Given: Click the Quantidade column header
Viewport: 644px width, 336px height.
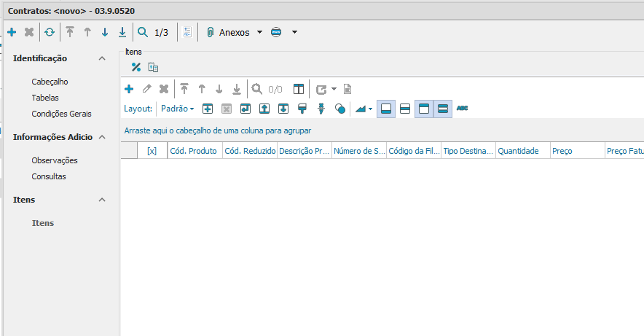Looking at the screenshot, I should tap(518, 151).
